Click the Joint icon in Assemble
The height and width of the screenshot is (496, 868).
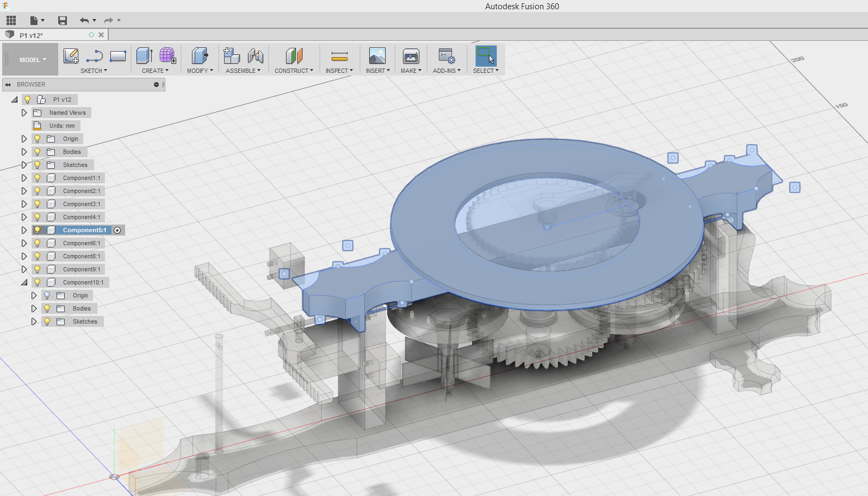tap(256, 55)
